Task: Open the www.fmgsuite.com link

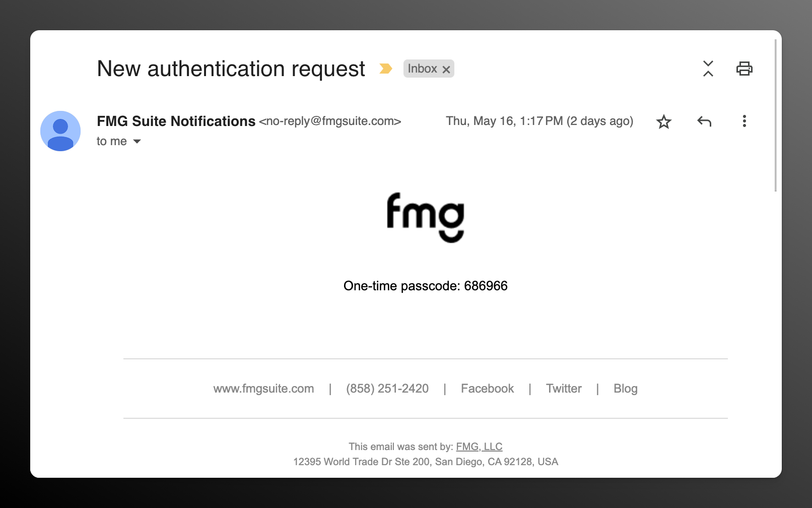Action: coord(263,389)
